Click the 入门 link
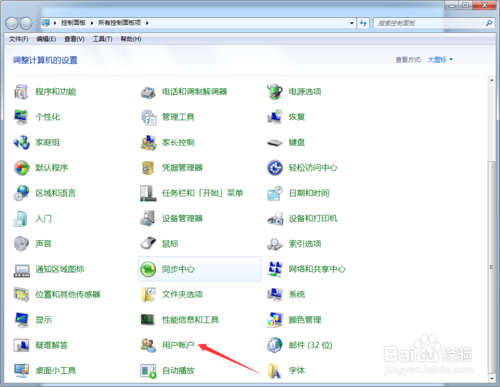This screenshot has height=387, width=500. click(x=44, y=219)
